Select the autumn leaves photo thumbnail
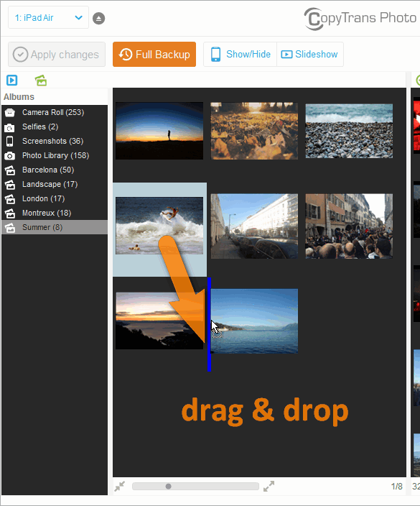420x506 pixels. [x=254, y=131]
